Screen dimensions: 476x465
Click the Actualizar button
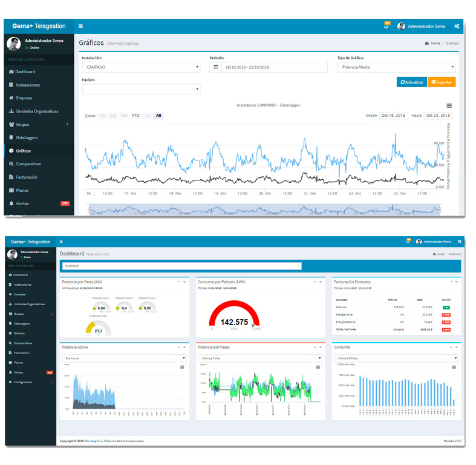411,82
